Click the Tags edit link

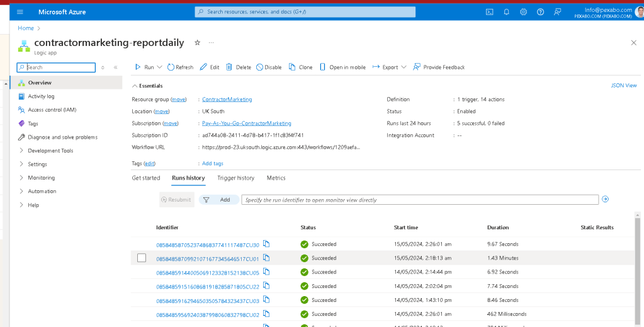149,163
